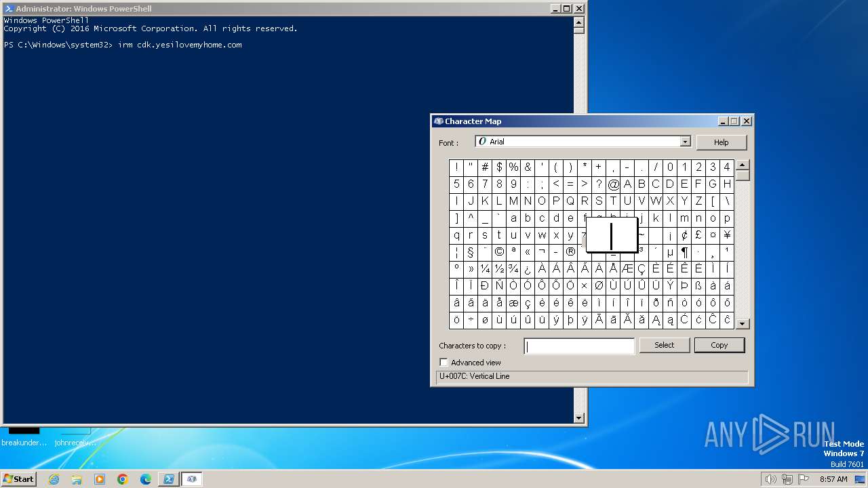Click the Character Map title bar icon
Image resolution: width=868 pixels, height=488 pixels.
tap(439, 121)
